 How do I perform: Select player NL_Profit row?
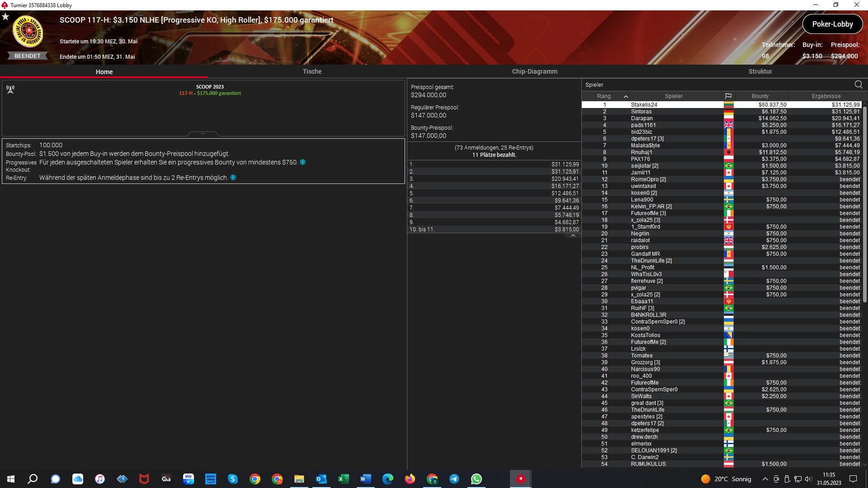pos(722,267)
